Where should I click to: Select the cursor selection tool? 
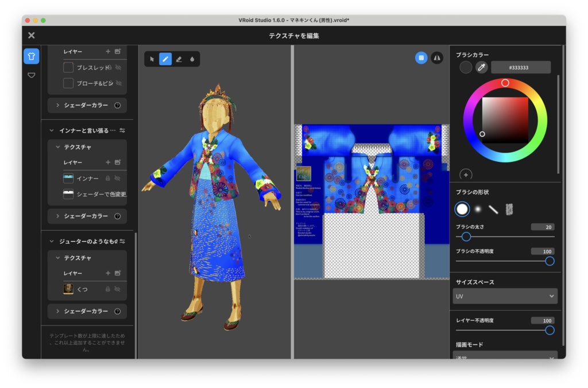152,59
